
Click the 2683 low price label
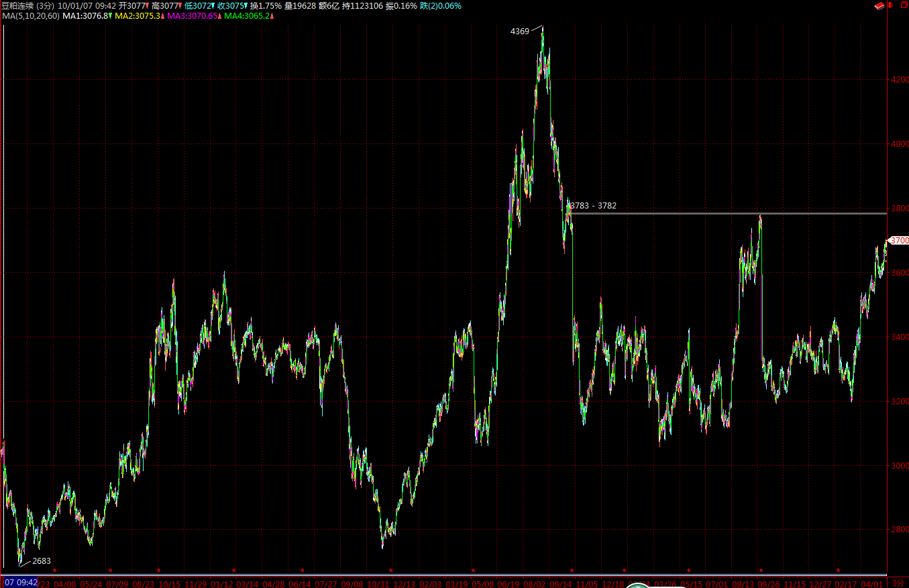click(x=42, y=561)
